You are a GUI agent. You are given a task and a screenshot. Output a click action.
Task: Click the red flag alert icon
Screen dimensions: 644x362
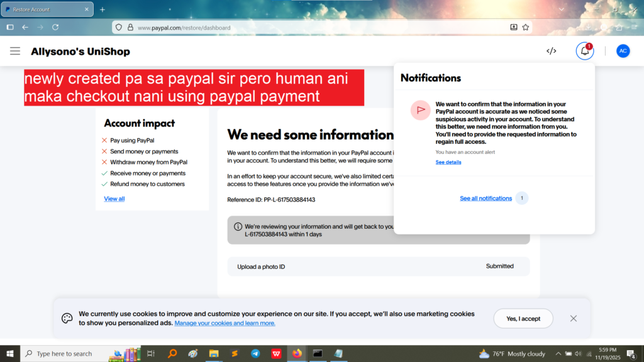pyautogui.click(x=420, y=110)
